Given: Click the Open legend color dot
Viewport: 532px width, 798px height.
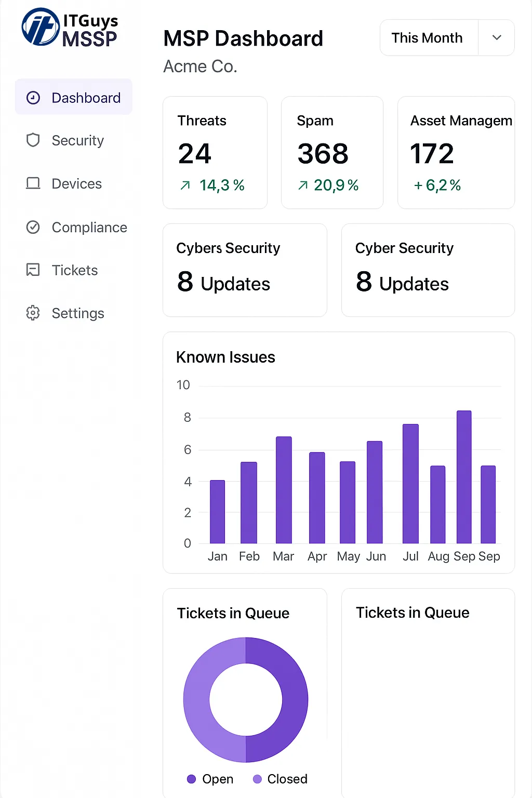Looking at the screenshot, I should pyautogui.click(x=191, y=779).
